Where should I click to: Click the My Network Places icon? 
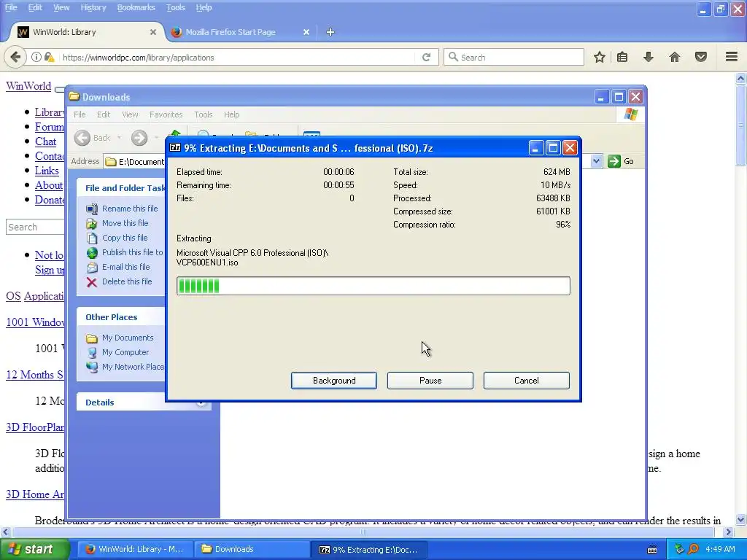pyautogui.click(x=92, y=367)
